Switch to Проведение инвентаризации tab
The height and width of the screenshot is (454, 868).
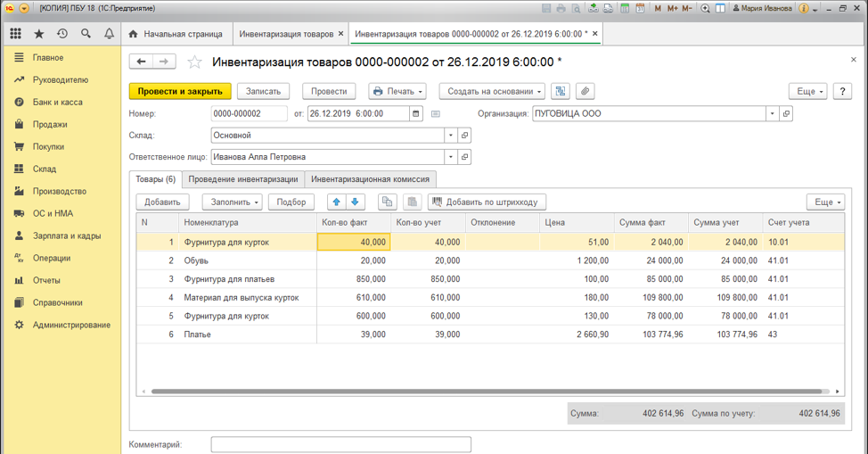tap(242, 179)
